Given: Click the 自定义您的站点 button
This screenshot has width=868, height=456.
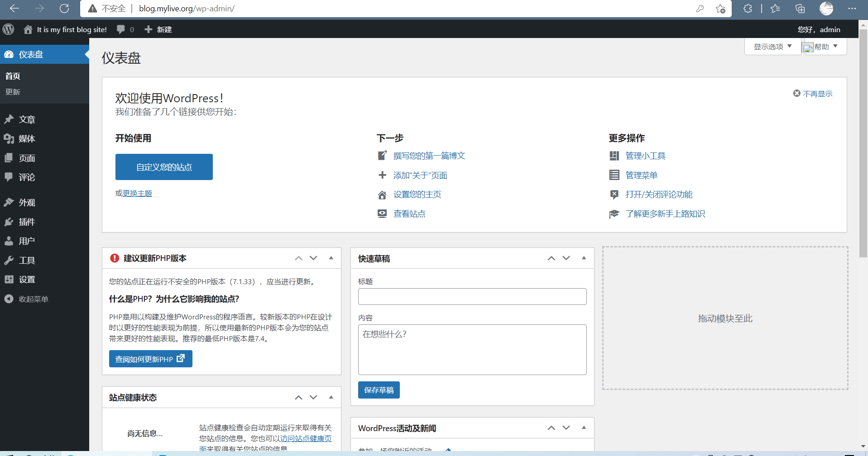Looking at the screenshot, I should tap(164, 167).
